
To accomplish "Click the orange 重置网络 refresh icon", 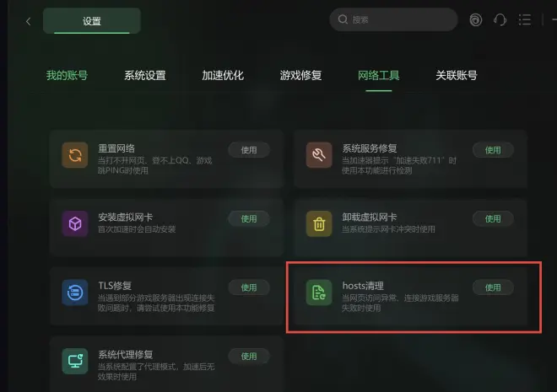I will coord(75,155).
